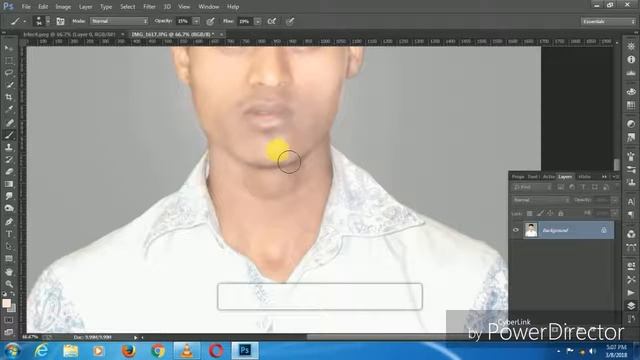Screen dimensions: 640x360
Task: Toggle lock image pixels
Action: click(540, 213)
